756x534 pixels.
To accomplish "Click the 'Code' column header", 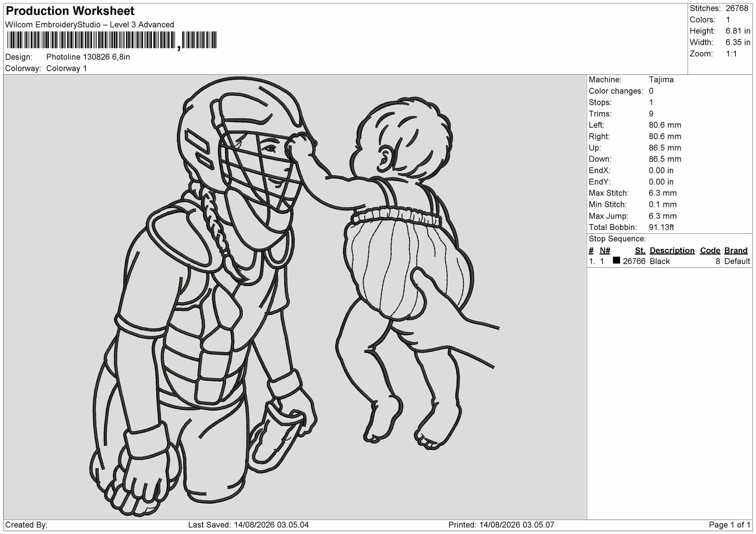I will tap(710, 250).
